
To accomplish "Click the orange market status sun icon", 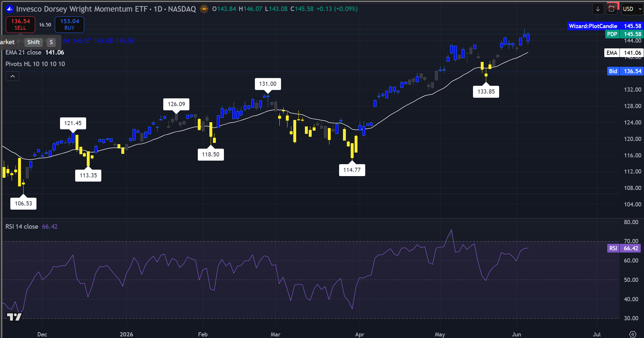I will point(204,9).
